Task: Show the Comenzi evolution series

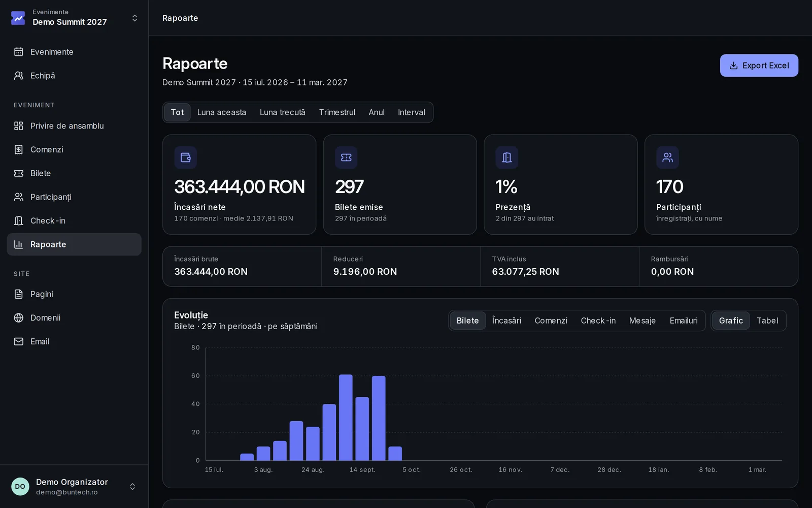Action: coord(551,321)
